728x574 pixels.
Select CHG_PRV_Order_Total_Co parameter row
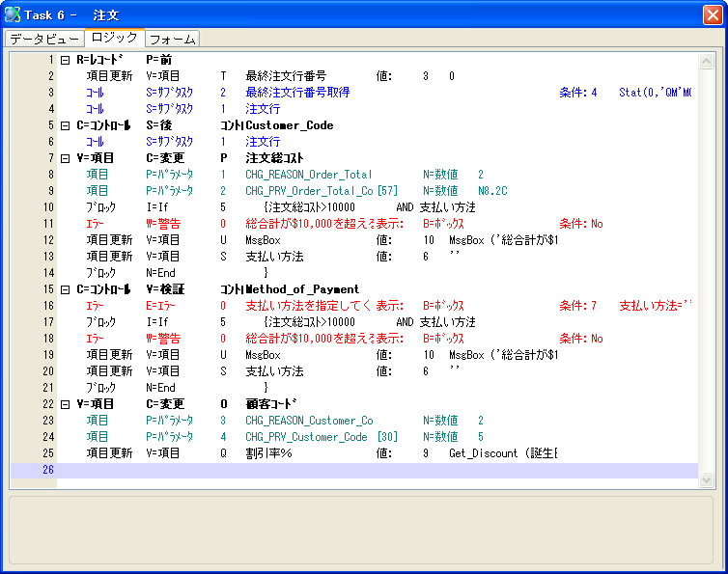pyautogui.click(x=354, y=191)
